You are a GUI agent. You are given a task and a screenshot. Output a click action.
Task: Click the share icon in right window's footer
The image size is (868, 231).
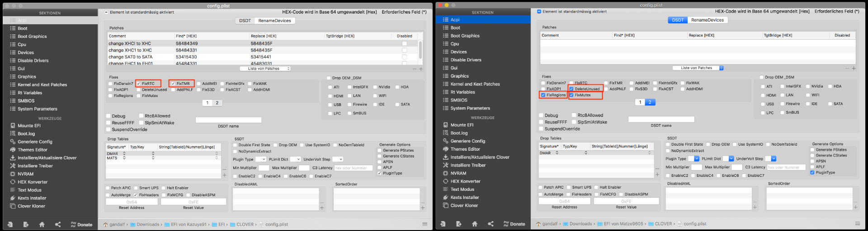[x=491, y=224]
